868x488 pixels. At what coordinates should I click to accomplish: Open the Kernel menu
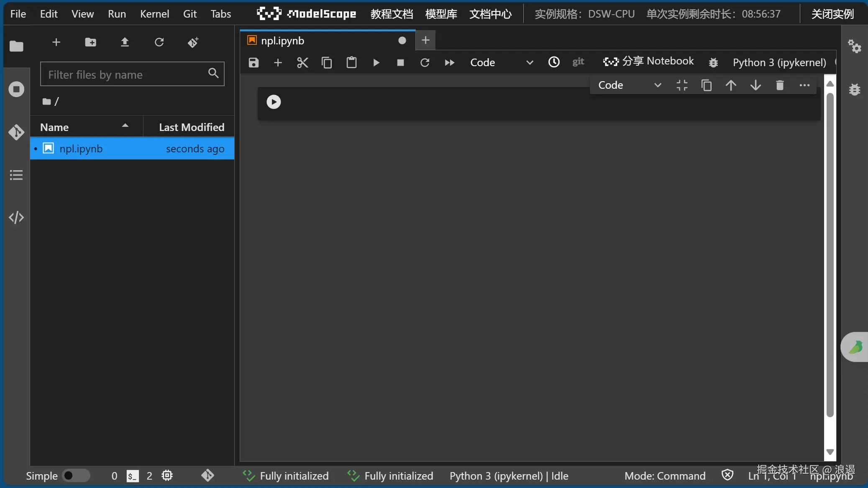[154, 14]
